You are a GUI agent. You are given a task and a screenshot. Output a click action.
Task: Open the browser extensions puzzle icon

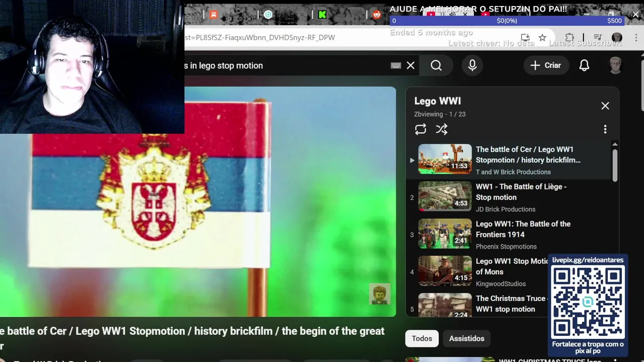pos(570,38)
